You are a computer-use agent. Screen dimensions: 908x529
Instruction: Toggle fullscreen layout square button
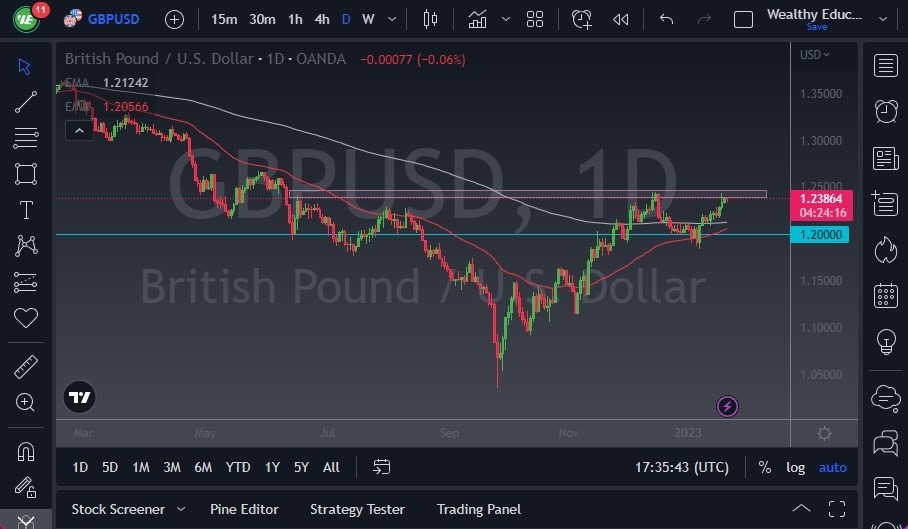coord(743,20)
